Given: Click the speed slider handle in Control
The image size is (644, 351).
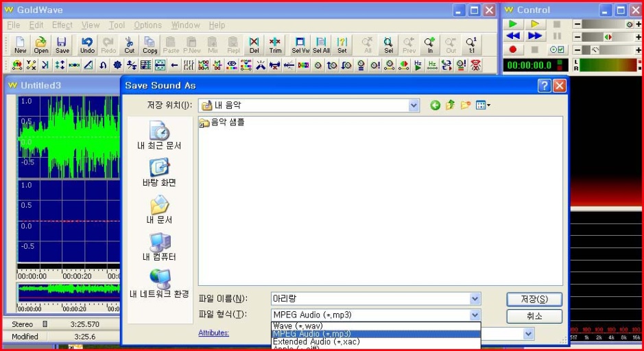Looking at the screenshot, I should click(595, 50).
